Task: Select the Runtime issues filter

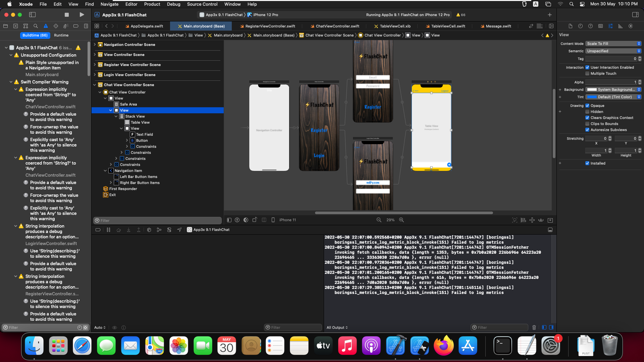Action: click(61, 35)
